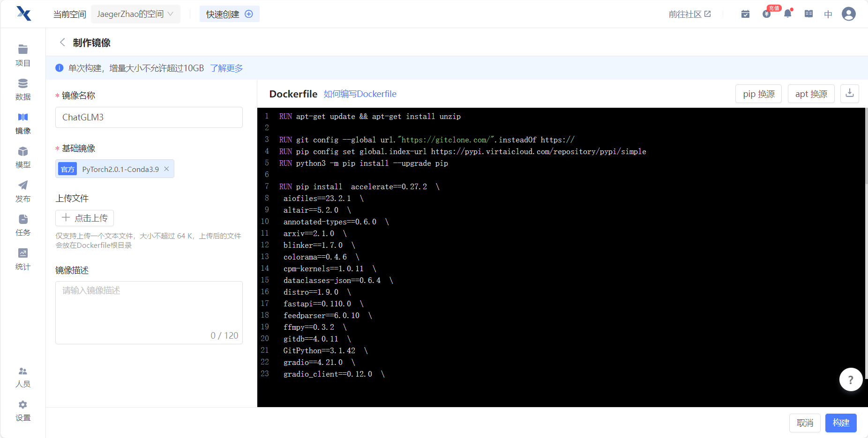Click the 'annotated-types==0.6.0' line

(336, 222)
